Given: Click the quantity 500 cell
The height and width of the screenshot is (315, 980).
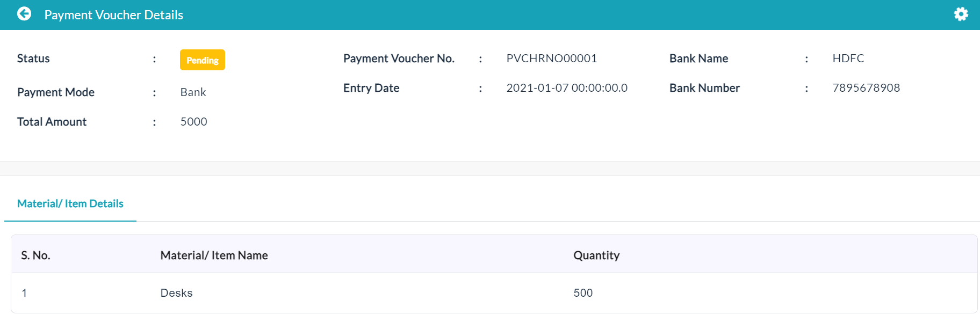Looking at the screenshot, I should [583, 293].
